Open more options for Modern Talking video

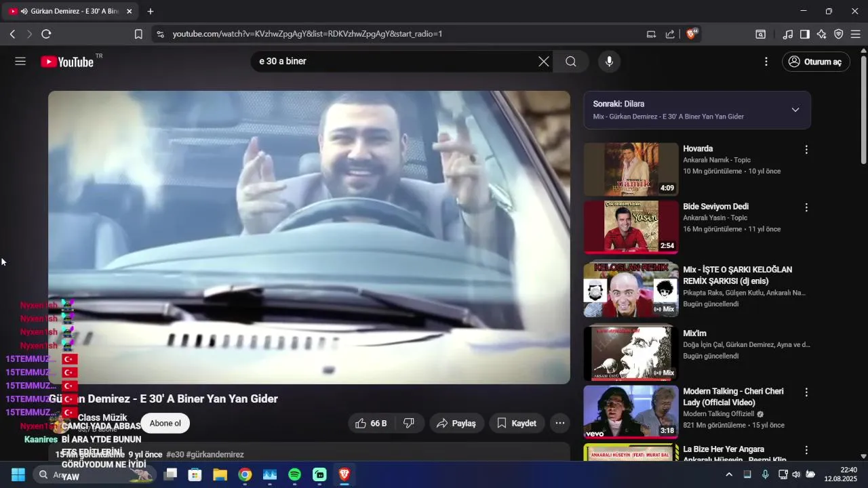pos(806,392)
